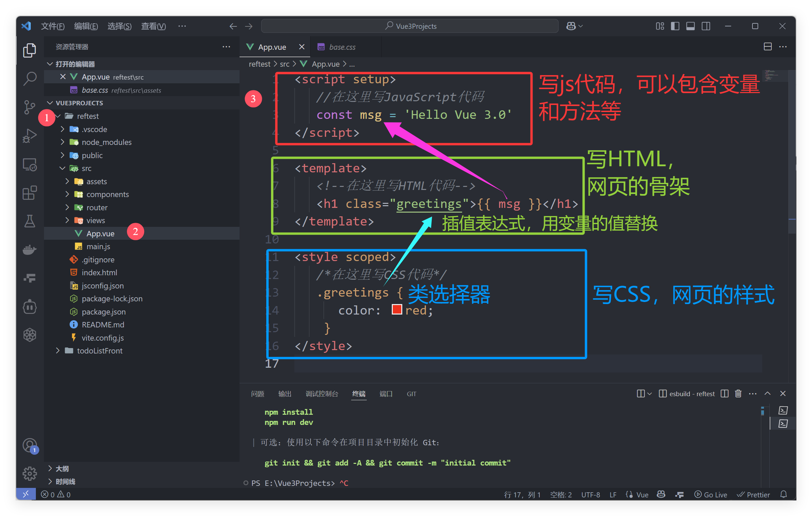Open notifications bell in status bar

784,494
